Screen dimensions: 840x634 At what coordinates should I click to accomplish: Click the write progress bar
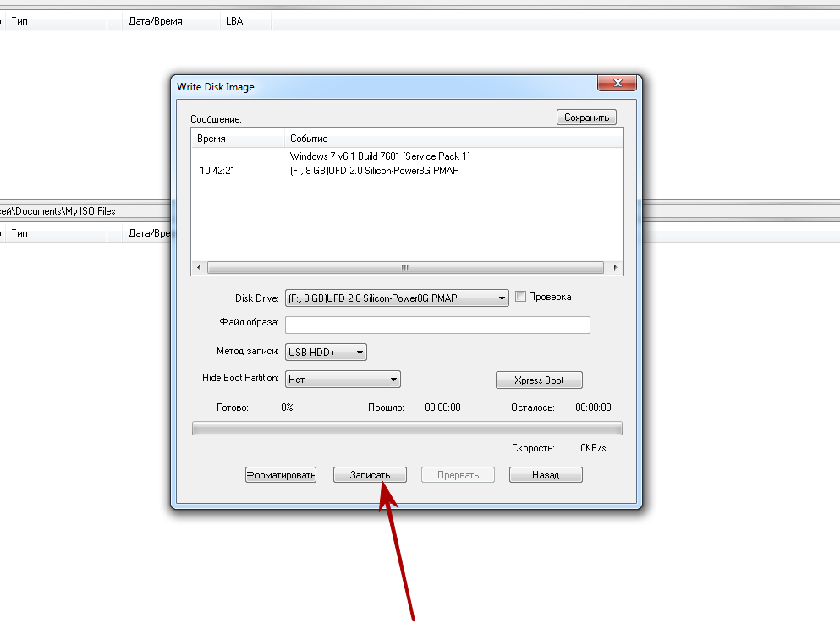point(407,429)
